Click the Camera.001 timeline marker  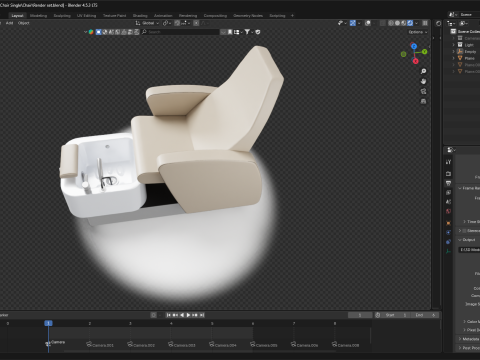point(100,345)
